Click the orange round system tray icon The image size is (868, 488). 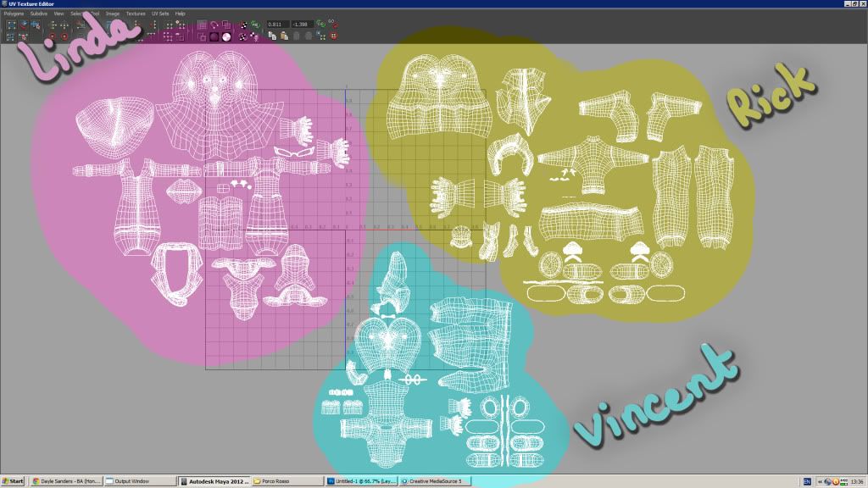click(x=835, y=482)
